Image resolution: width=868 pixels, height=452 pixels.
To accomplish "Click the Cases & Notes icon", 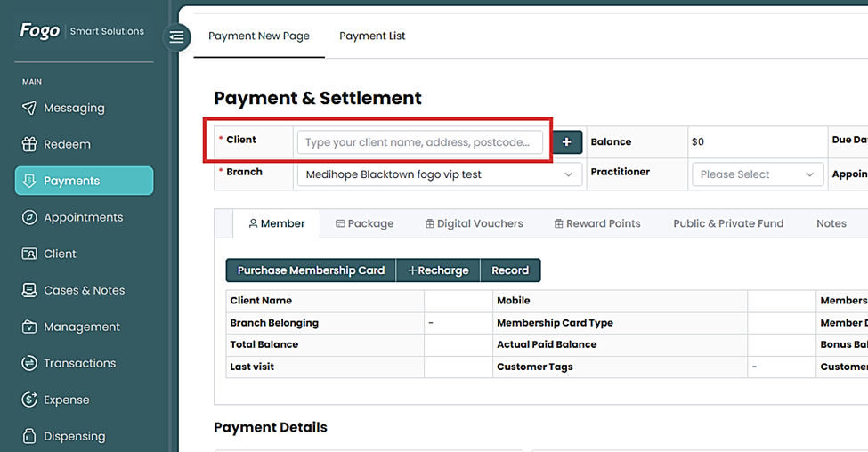I will (29, 290).
